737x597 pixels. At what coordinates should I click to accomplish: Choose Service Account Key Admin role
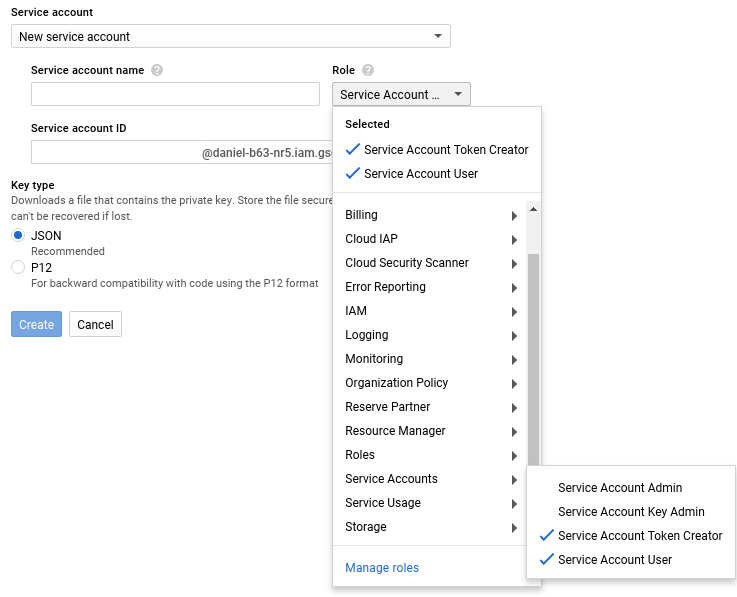pyautogui.click(x=631, y=512)
